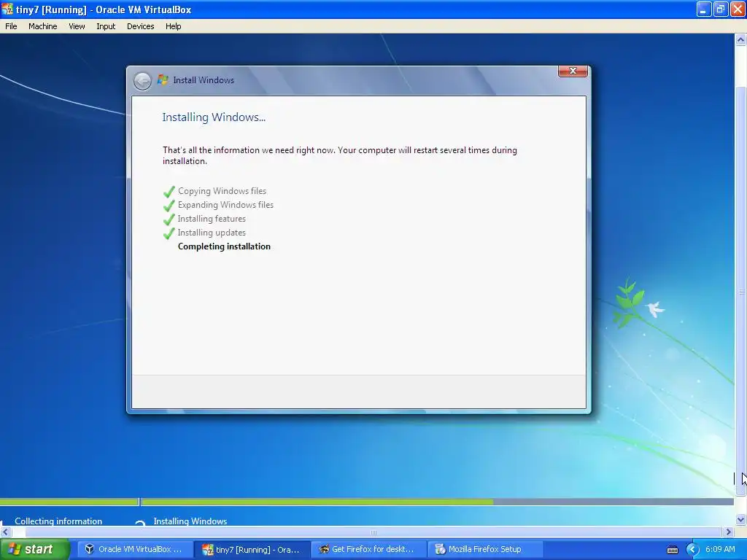Click the Installing Windows stage label at bottom
The image size is (747, 560).
click(190, 521)
